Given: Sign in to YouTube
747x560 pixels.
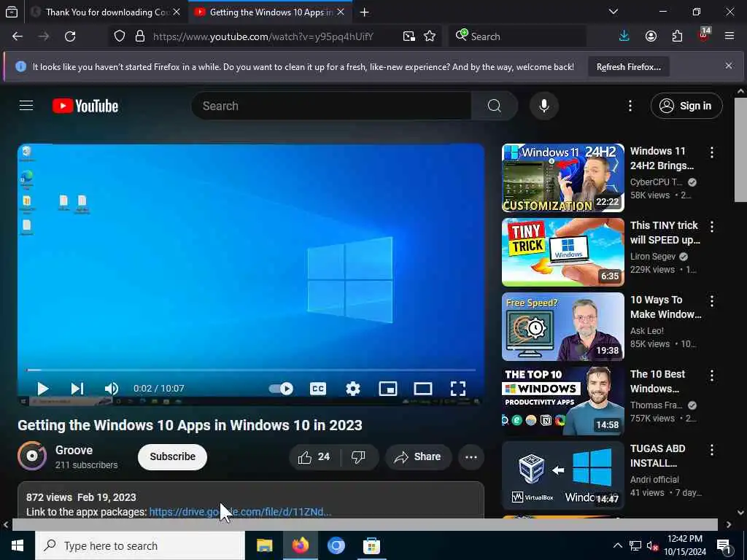Looking at the screenshot, I should pos(686,106).
